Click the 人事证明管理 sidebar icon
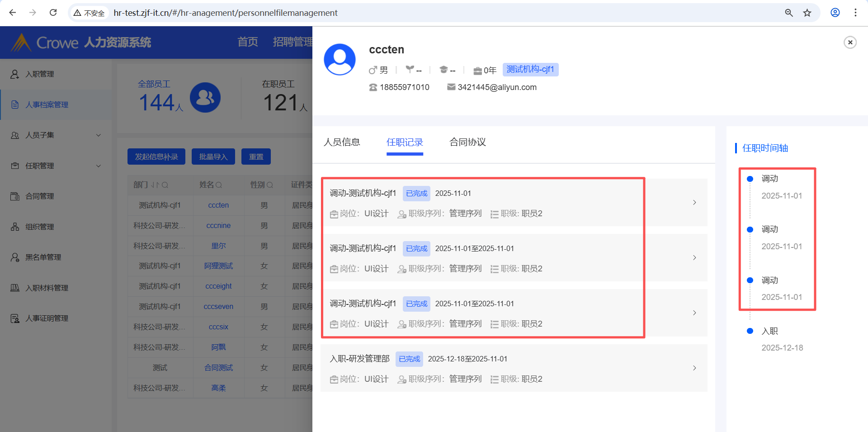The image size is (868, 432). (15, 318)
